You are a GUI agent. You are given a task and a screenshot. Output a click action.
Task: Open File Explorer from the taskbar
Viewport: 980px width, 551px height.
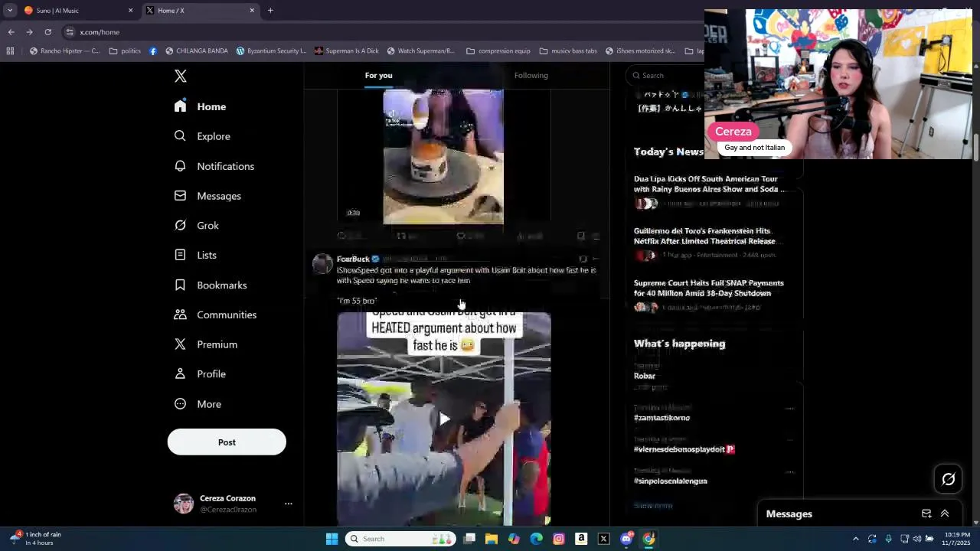[492, 539]
